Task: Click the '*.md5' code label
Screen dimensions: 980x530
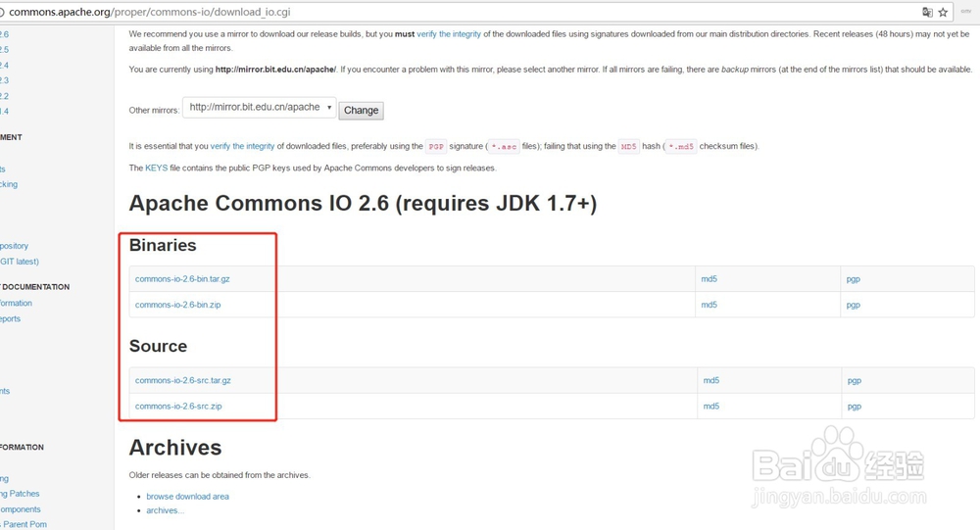Action: (x=681, y=147)
